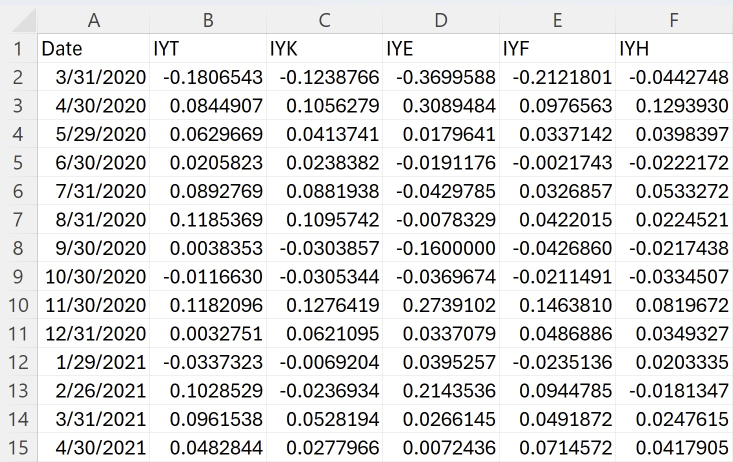Viewport: 733px width, 462px height.
Task: Select column E header
Action: (557, 20)
